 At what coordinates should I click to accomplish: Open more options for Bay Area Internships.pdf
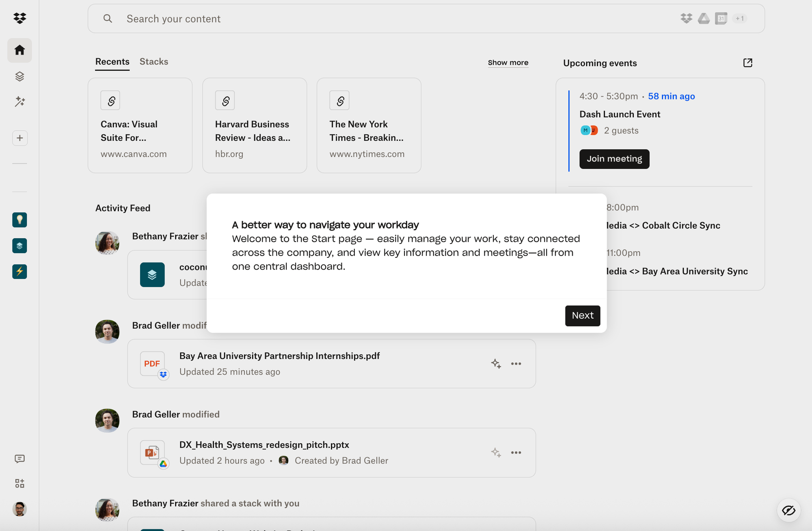point(516,364)
